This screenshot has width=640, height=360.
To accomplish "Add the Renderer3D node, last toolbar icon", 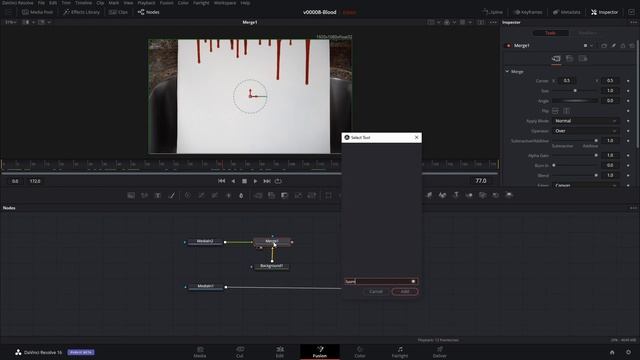I will 509,195.
